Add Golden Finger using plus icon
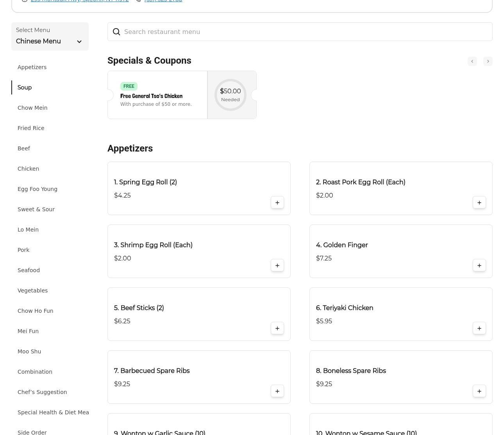Viewport: 504px width, 435px height. click(x=479, y=266)
